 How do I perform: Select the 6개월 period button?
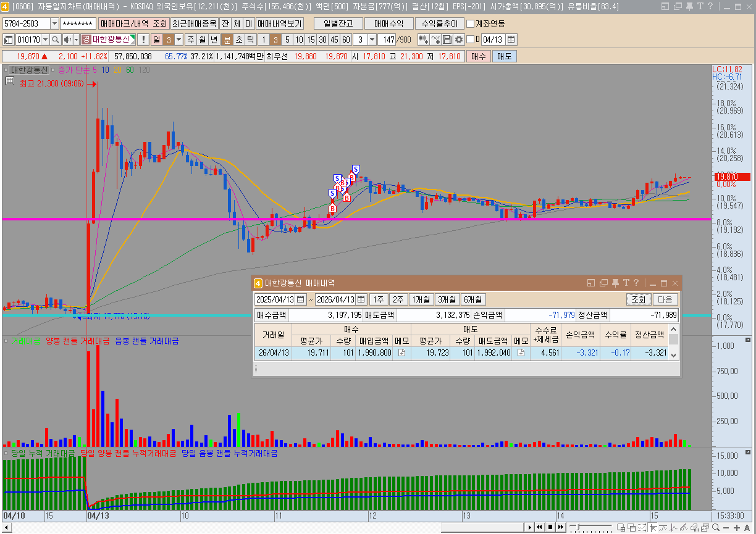473,299
